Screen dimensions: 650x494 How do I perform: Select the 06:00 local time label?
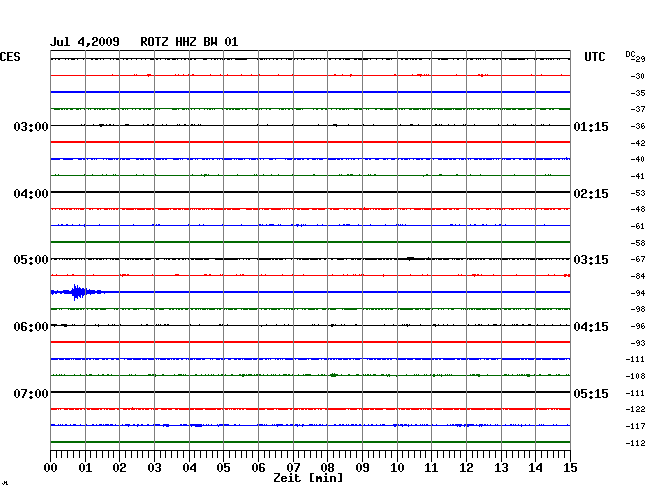[31, 327]
